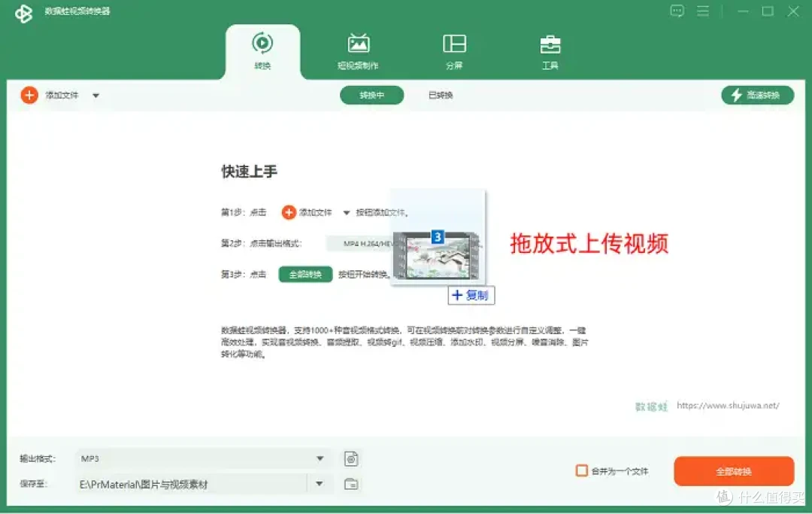Click the dragged video thumbnail
812x514 pixels.
pyautogui.click(x=437, y=255)
